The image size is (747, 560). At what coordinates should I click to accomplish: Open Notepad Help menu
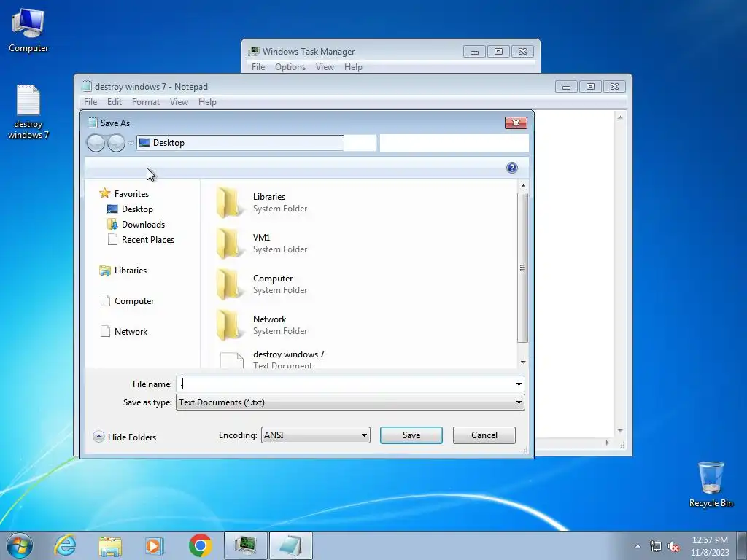point(207,102)
